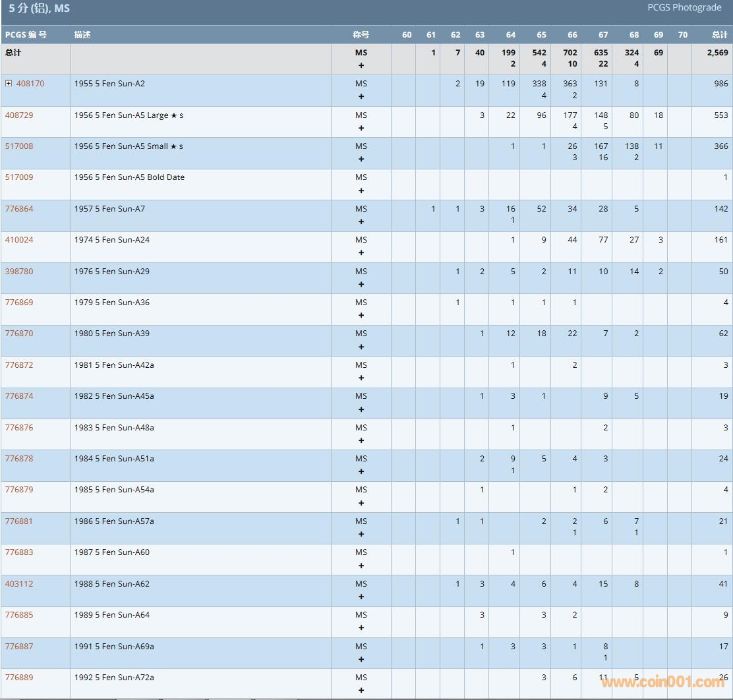Open PCGS number 408170 link
This screenshot has width=733, height=700.
(30, 84)
